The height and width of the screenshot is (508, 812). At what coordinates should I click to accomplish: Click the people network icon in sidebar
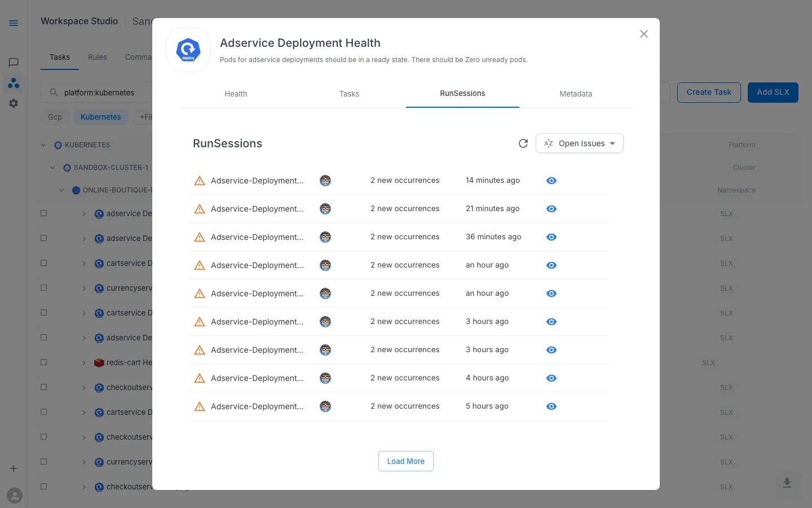(x=14, y=83)
